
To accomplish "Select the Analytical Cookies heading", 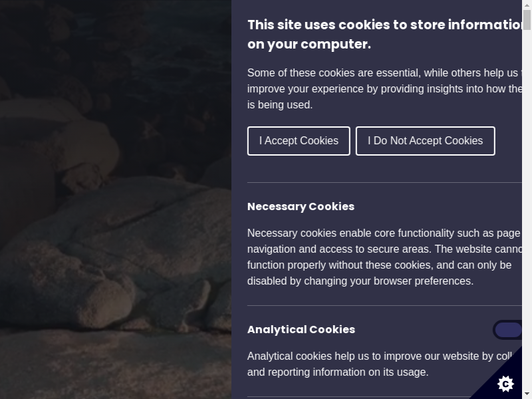I will click(301, 329).
